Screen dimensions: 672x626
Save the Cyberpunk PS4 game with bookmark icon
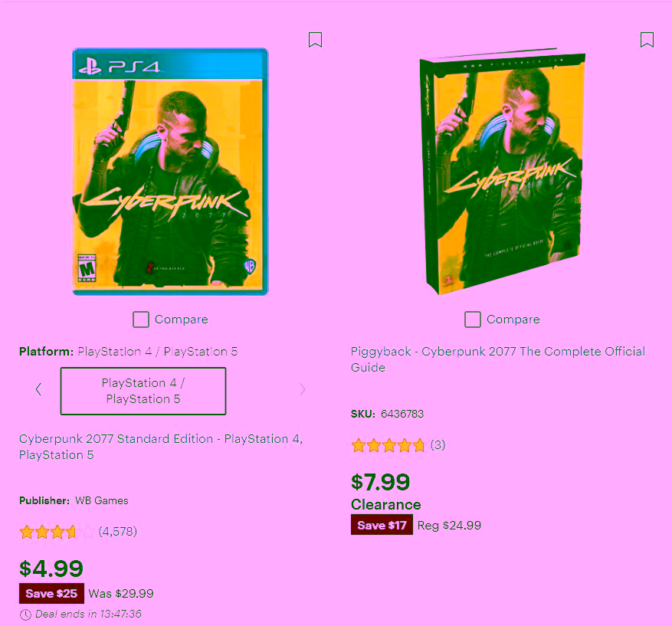(315, 40)
